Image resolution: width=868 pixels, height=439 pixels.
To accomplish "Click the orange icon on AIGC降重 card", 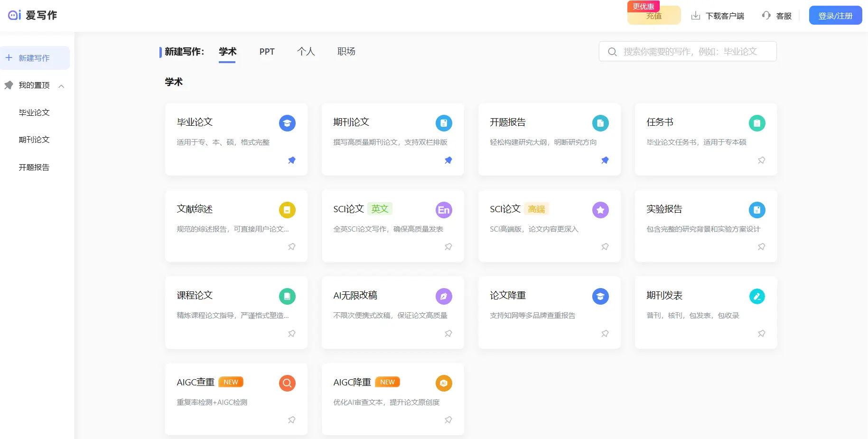I will pyautogui.click(x=444, y=383).
